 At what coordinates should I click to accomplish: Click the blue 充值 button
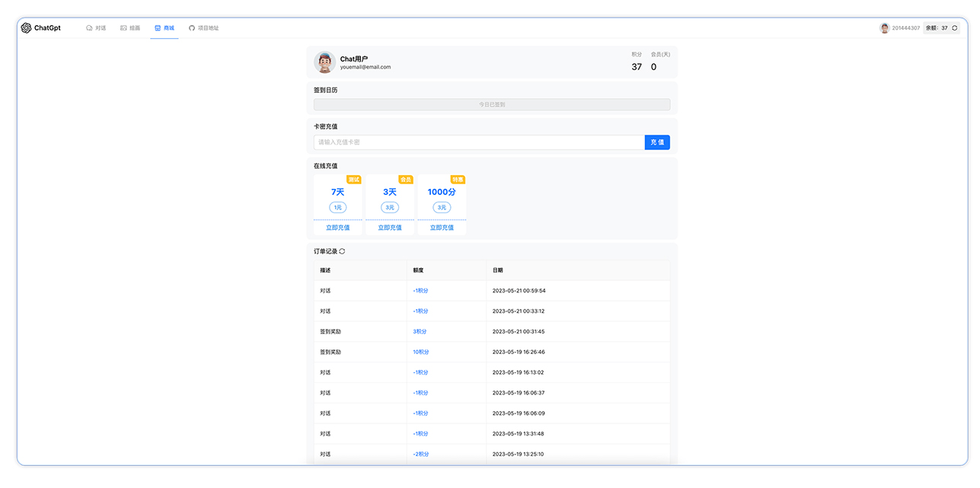coord(656,142)
